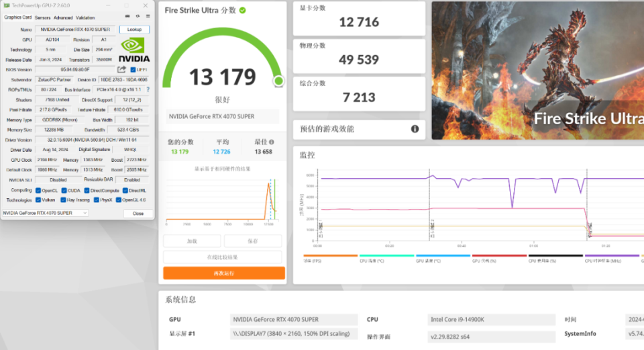The width and height of the screenshot is (644, 350).
Task: Click the Driver Version field
Action: pyautogui.click(x=92, y=140)
